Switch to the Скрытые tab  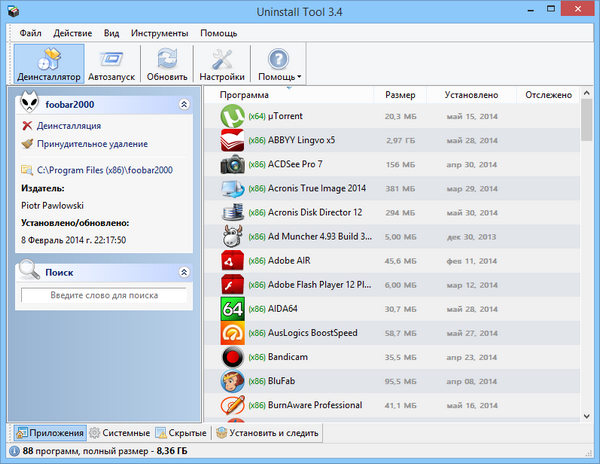tap(182, 433)
